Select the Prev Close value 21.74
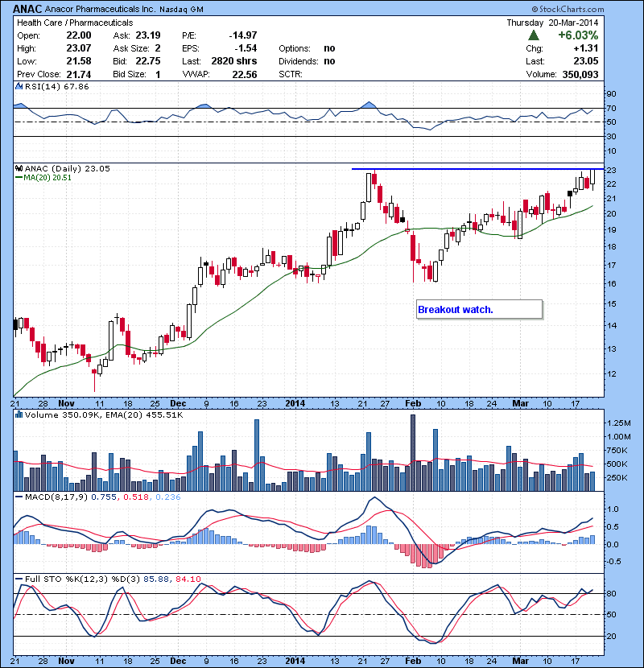Viewport: 644px width, 668px height. 79,74
